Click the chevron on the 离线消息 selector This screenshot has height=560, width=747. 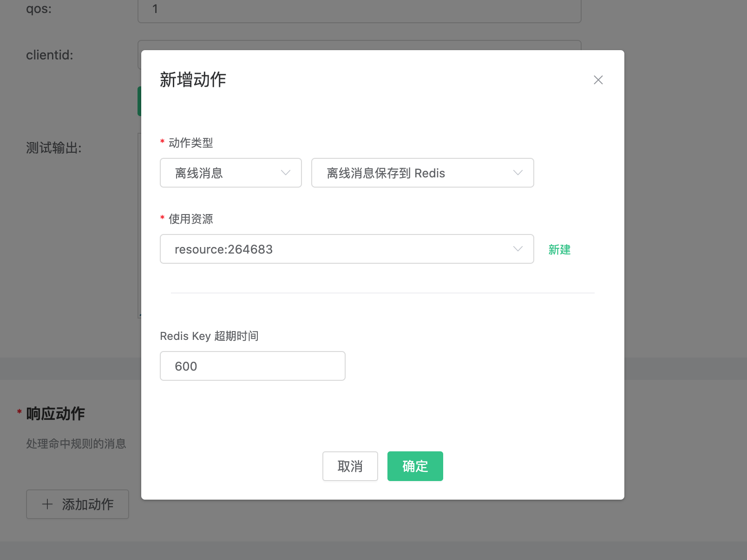coord(285,173)
